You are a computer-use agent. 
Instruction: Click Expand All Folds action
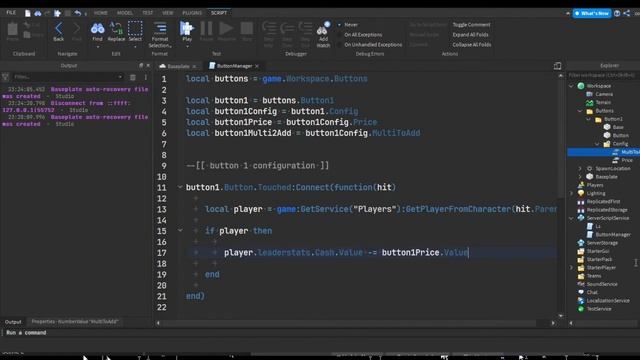[470, 35]
